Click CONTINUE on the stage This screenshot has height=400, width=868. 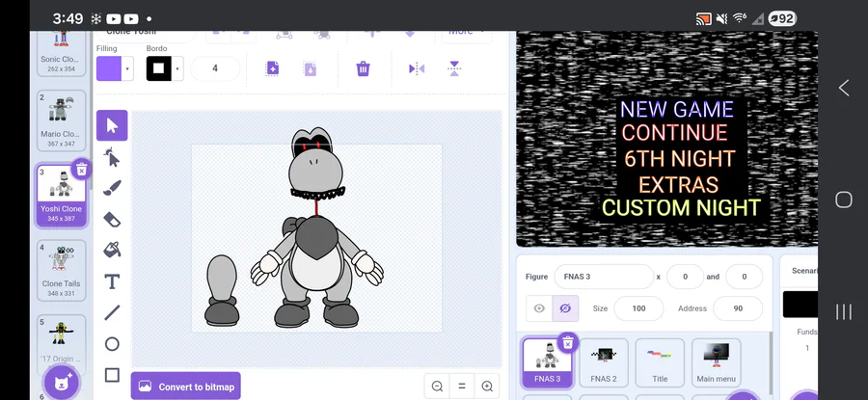674,133
